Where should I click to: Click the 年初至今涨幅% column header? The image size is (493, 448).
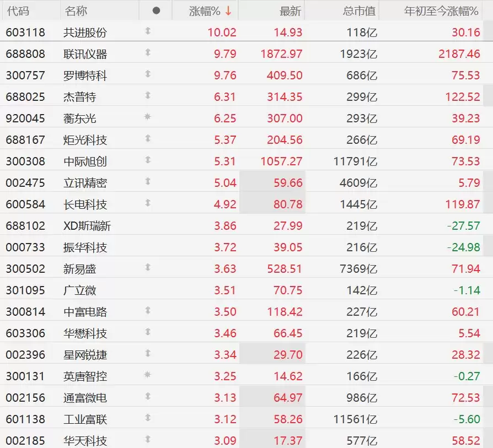coord(441,11)
